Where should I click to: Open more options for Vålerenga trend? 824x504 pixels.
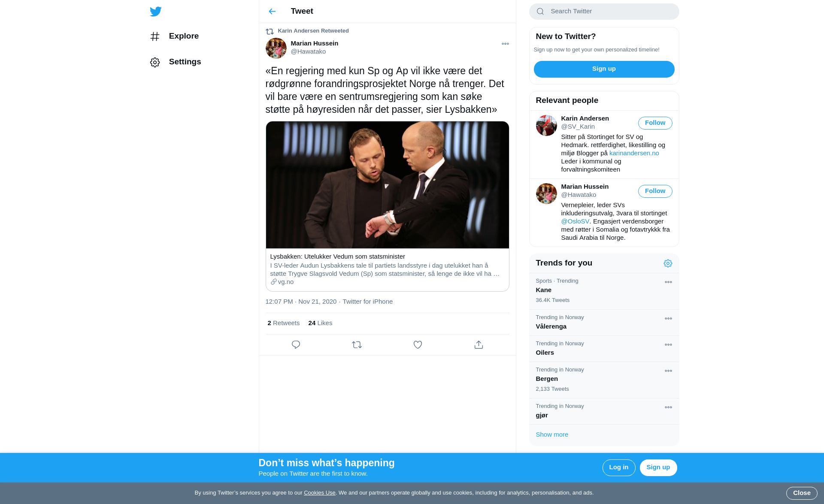pos(668,319)
